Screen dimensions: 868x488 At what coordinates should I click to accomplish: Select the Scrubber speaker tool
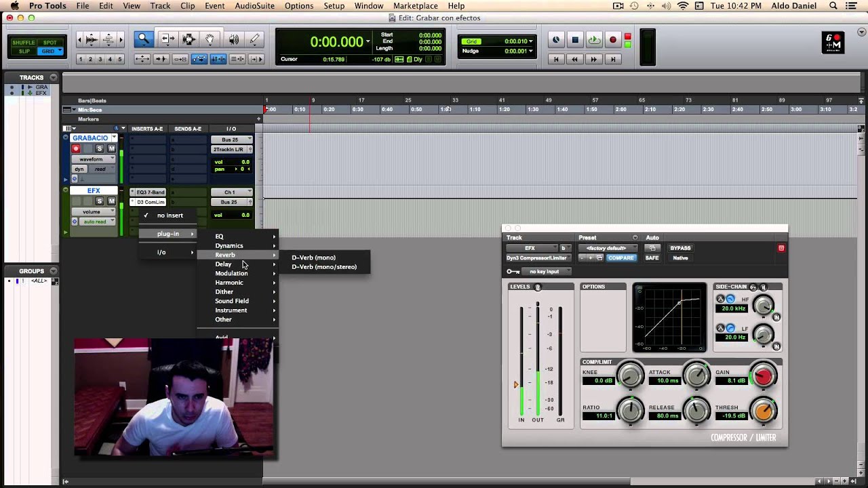point(233,40)
